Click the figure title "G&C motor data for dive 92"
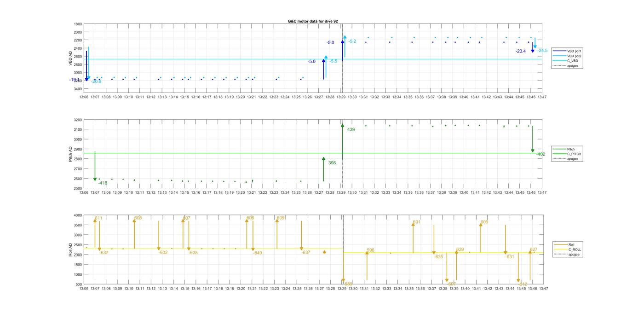Viewport: 644px width, 319px height. click(313, 21)
